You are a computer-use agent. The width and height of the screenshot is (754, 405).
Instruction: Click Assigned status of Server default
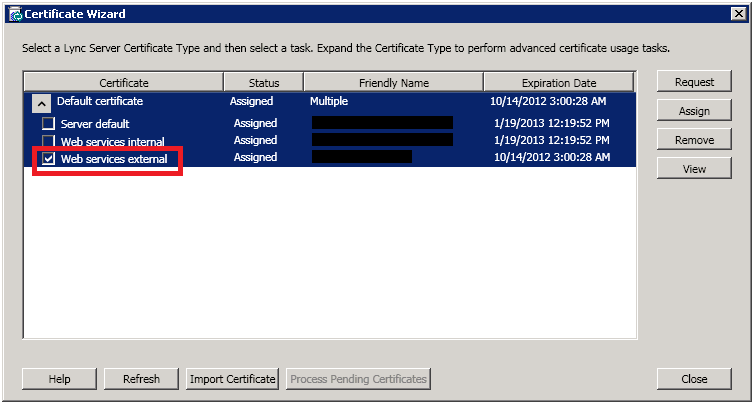coord(255,123)
